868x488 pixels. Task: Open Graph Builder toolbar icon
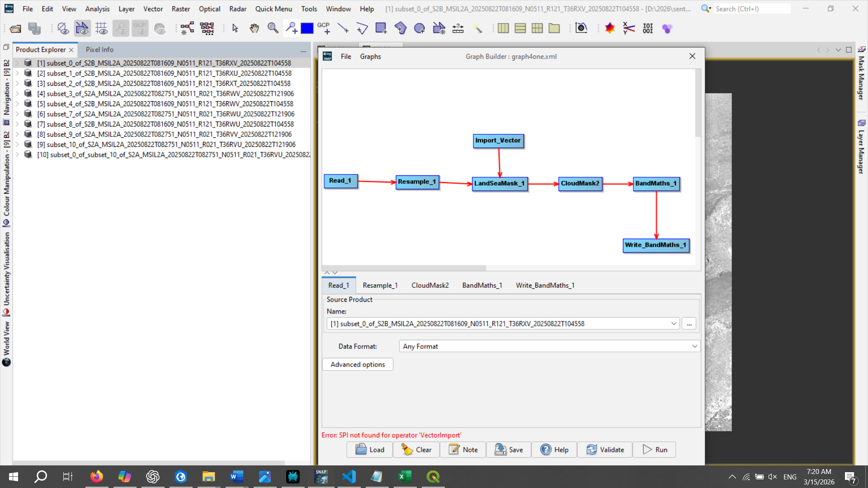click(187, 28)
